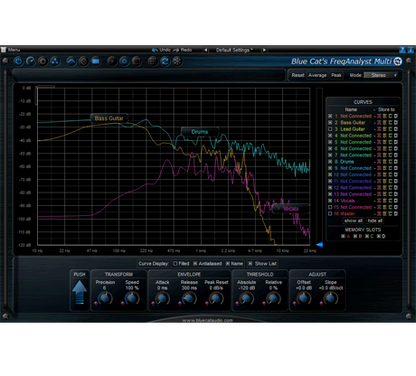Click the Precision knob

pyautogui.click(x=105, y=298)
